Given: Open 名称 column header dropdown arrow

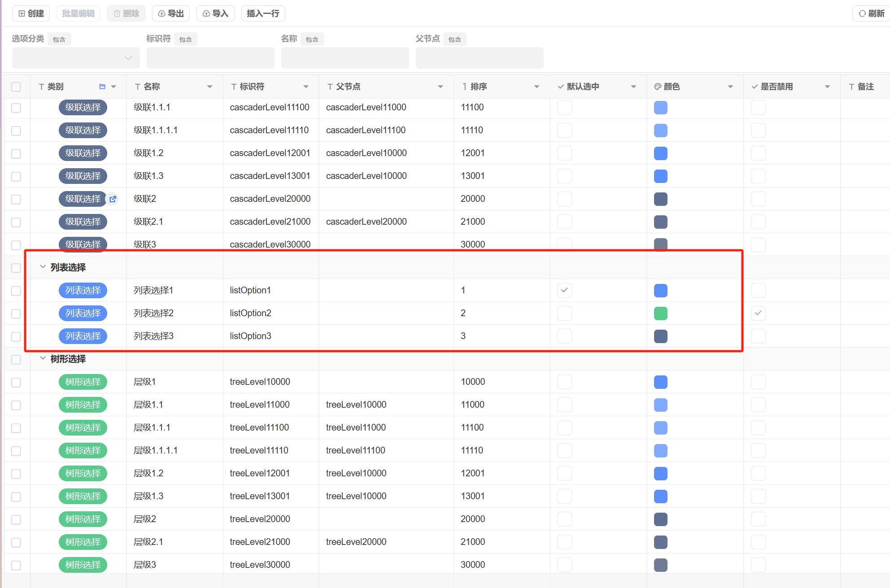Looking at the screenshot, I should 209,87.
